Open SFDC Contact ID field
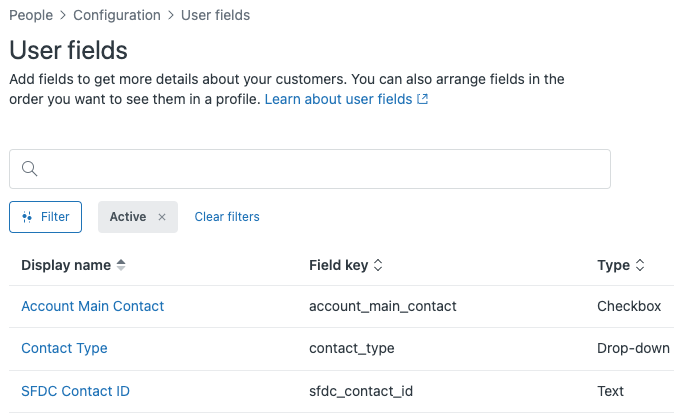The height and width of the screenshot is (417, 674). tap(75, 391)
